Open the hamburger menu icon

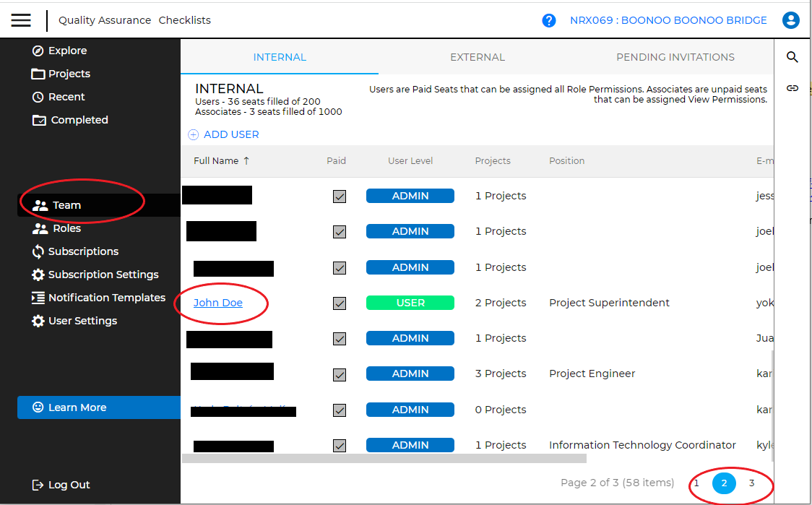click(22, 20)
